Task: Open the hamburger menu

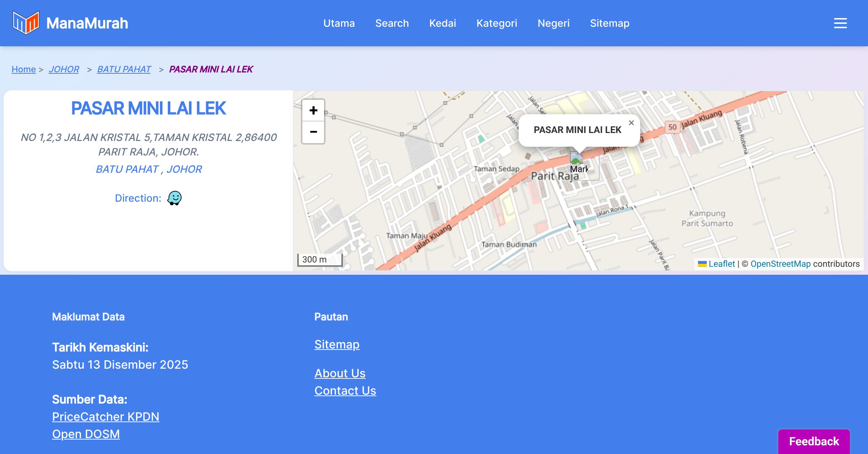Action: click(x=840, y=23)
